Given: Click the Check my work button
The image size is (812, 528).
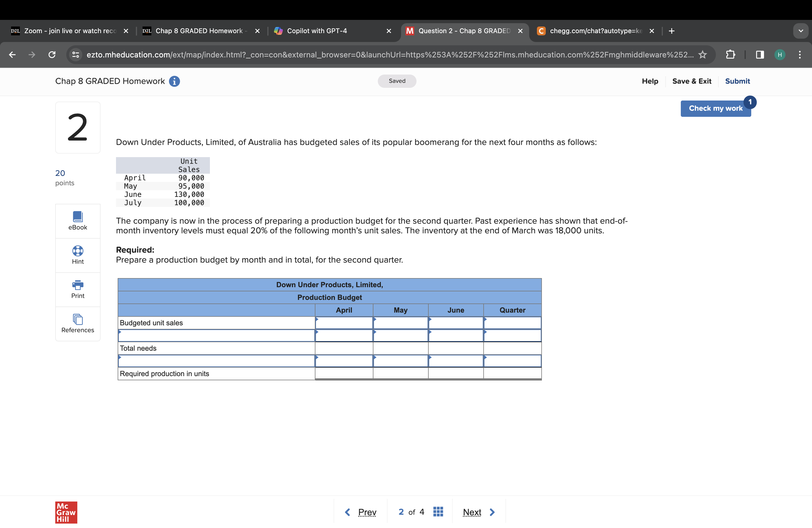Looking at the screenshot, I should point(715,109).
